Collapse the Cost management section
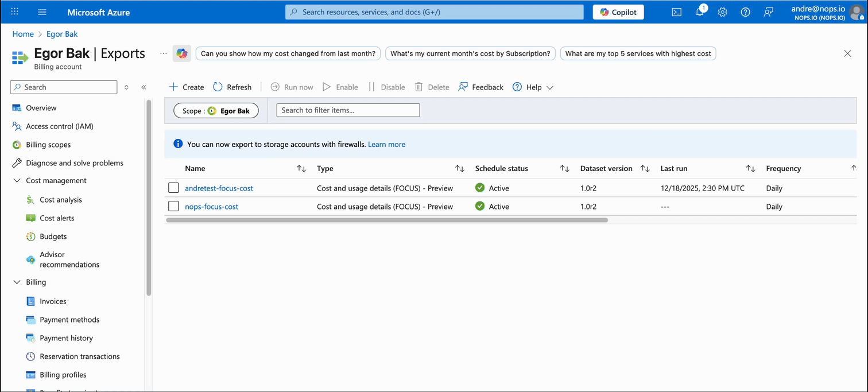The width and height of the screenshot is (868, 392). 16,180
